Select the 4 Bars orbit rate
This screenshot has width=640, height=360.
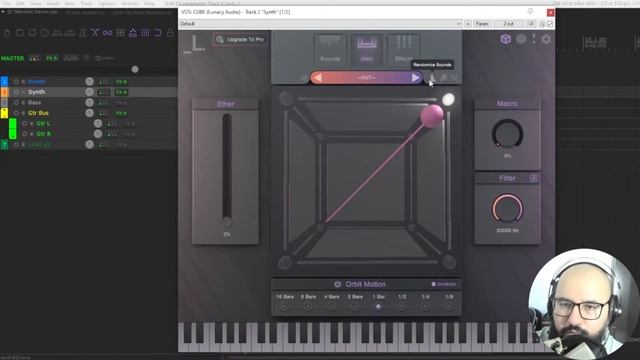pos(331,306)
